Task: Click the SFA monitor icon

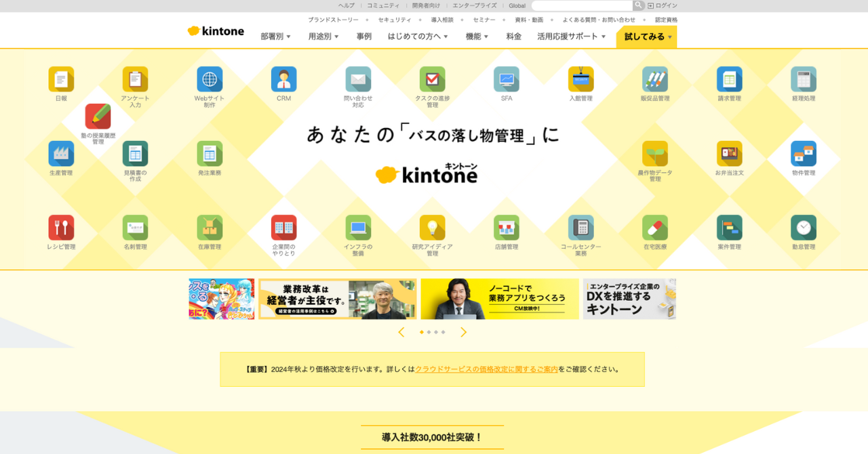Action: pos(506,79)
